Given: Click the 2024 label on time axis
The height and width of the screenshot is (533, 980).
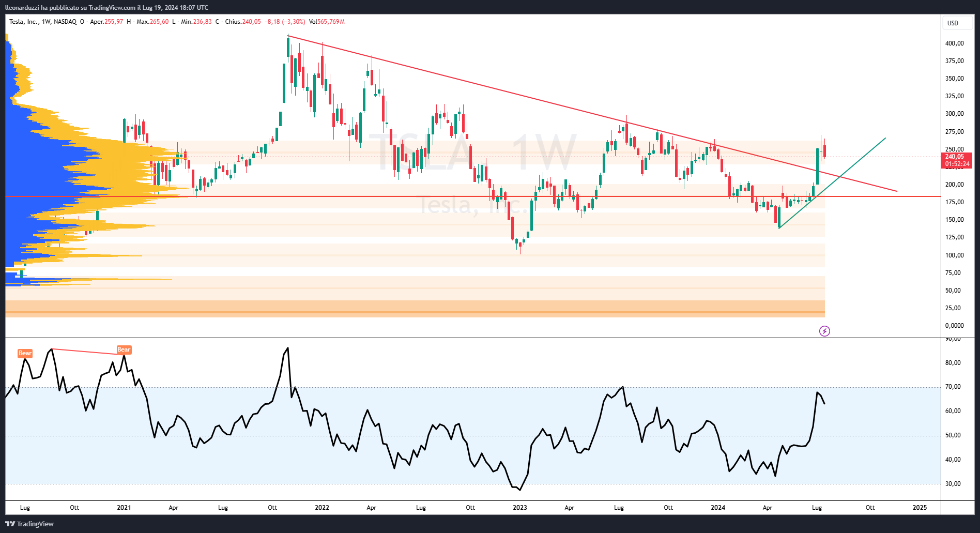Looking at the screenshot, I should [718, 508].
